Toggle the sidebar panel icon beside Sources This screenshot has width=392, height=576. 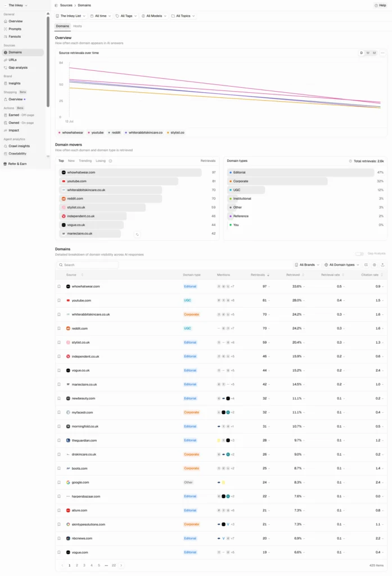pyautogui.click(x=56, y=6)
